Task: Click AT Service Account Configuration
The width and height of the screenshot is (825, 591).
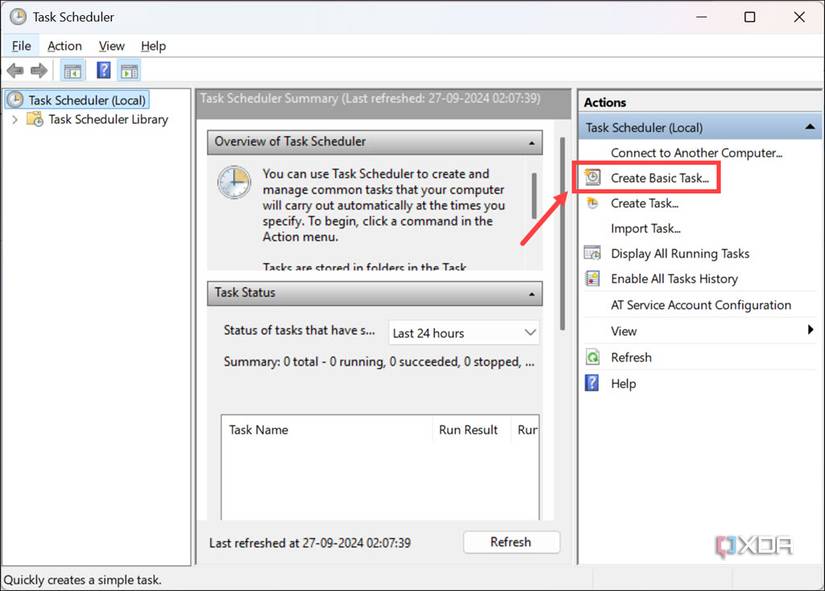Action: point(701,305)
